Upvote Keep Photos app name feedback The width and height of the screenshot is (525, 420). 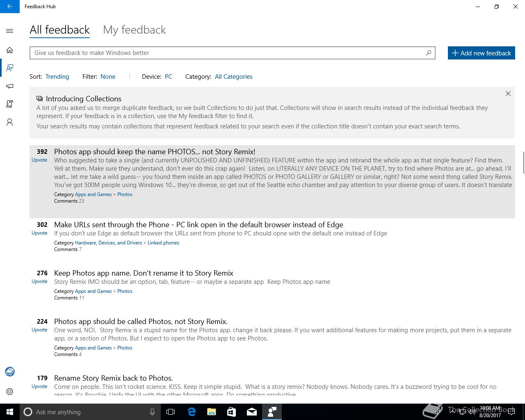coord(39,281)
